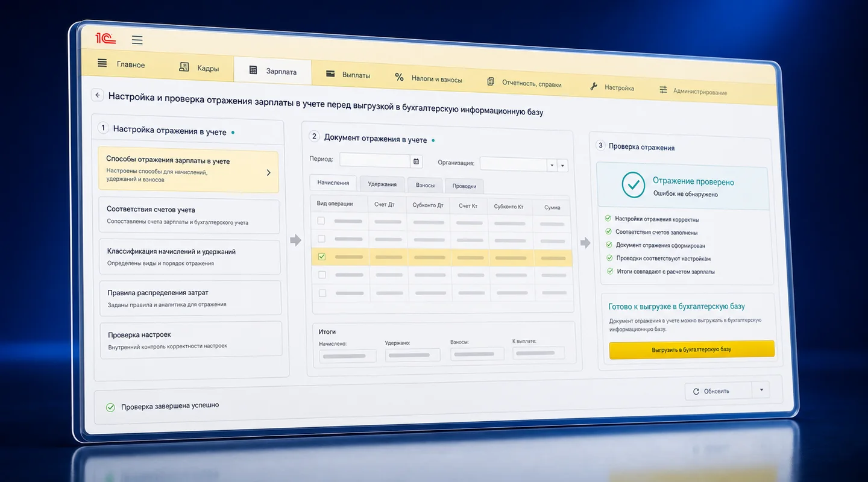Click the wrench icon for Настройка
The image size is (868, 482).
(594, 86)
